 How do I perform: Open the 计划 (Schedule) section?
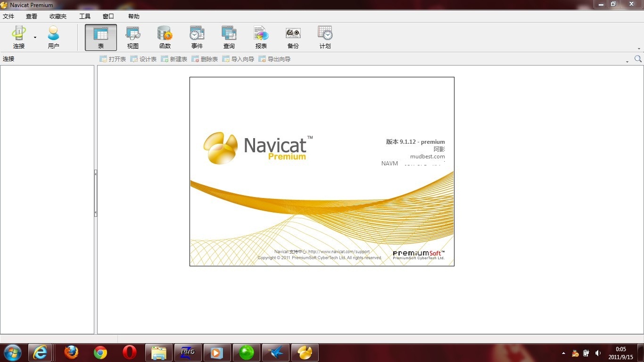tap(325, 37)
